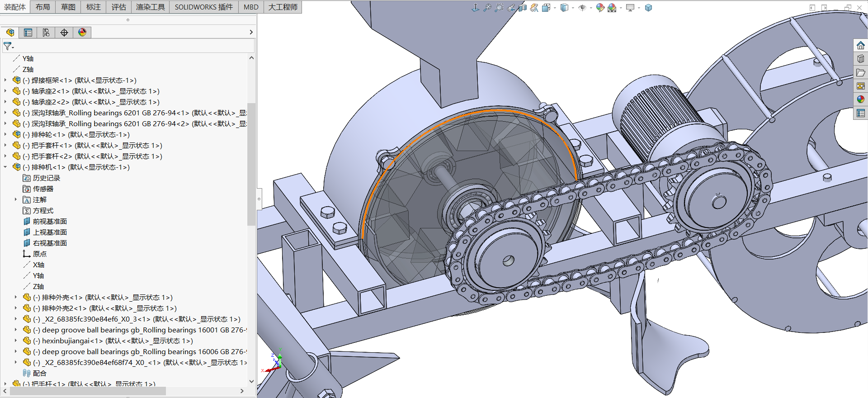Open the Design Library task pane
868x398 pixels.
click(x=860, y=59)
